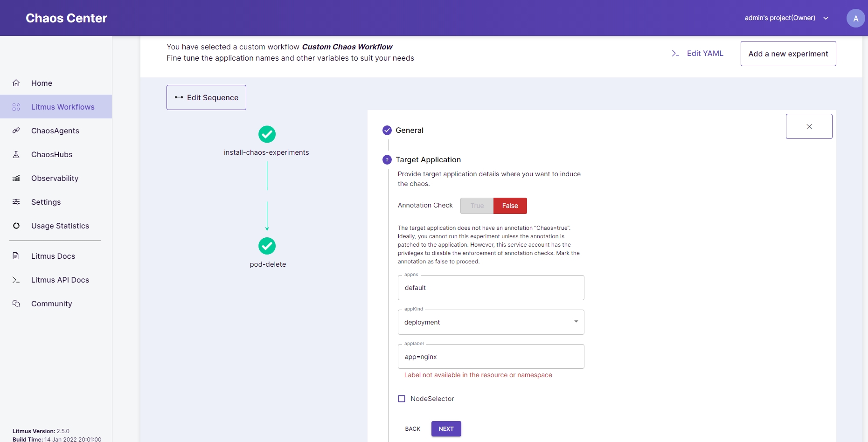Open Litmus Workflows in sidebar
Screen dimensions: 868x442
click(x=62, y=107)
